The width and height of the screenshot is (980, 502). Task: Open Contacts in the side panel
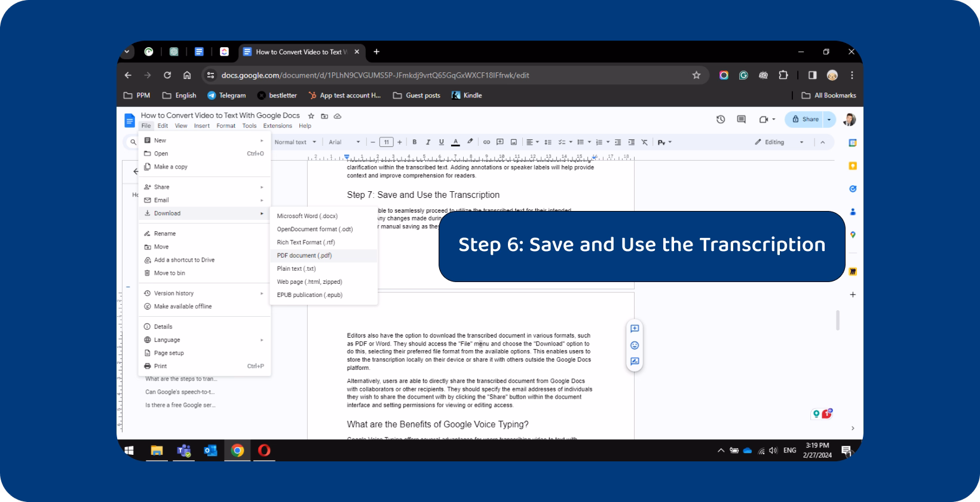click(853, 212)
